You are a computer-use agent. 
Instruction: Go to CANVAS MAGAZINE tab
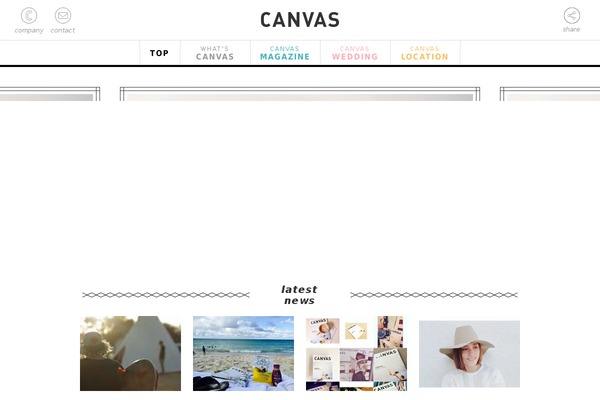pos(285,53)
